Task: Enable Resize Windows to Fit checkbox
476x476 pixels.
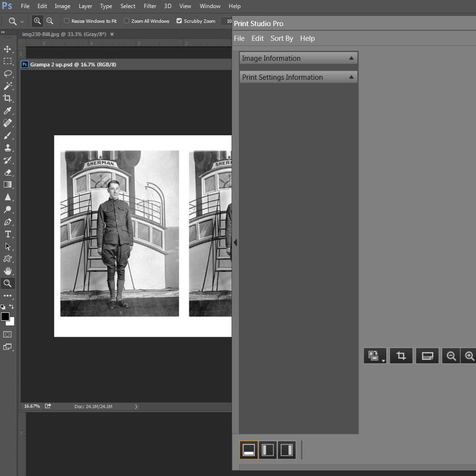Action: click(67, 21)
